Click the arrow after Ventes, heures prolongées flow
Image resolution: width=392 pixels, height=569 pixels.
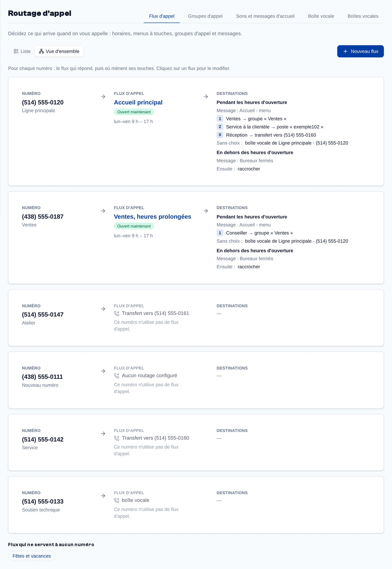click(x=206, y=211)
